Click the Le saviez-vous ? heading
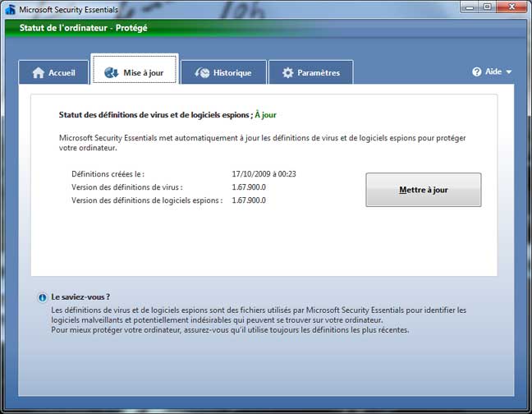 (x=80, y=297)
